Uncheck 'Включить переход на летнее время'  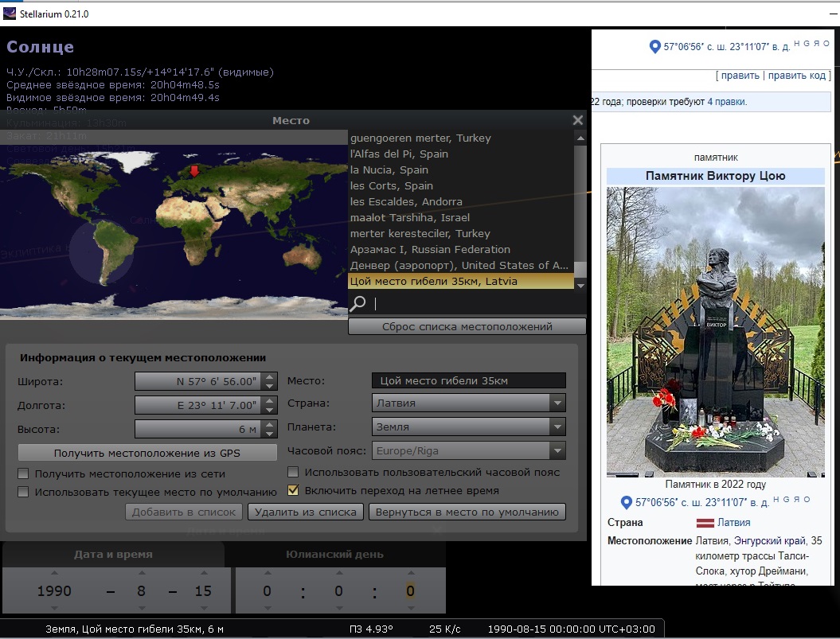(x=293, y=490)
